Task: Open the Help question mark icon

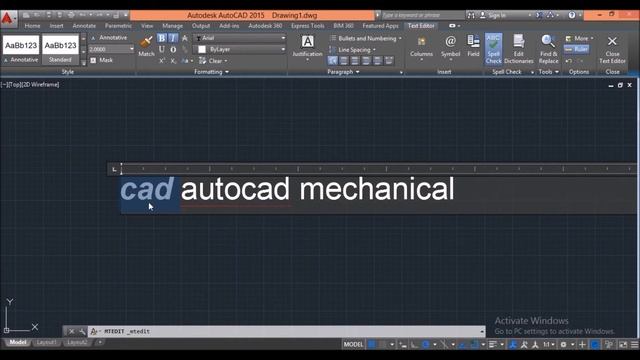Action: pos(572,15)
